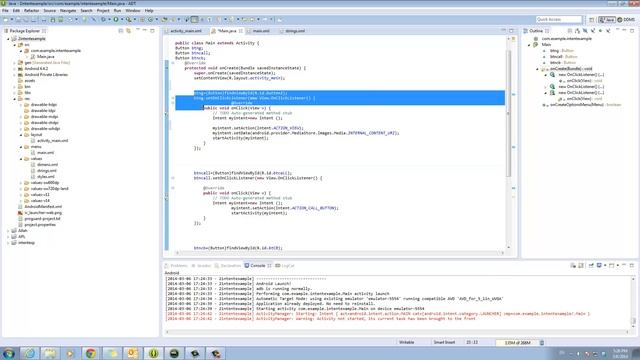The width and height of the screenshot is (640, 360).
Task: Toggle Hide Fields in the Outline toolbar
Action: click(585, 31)
